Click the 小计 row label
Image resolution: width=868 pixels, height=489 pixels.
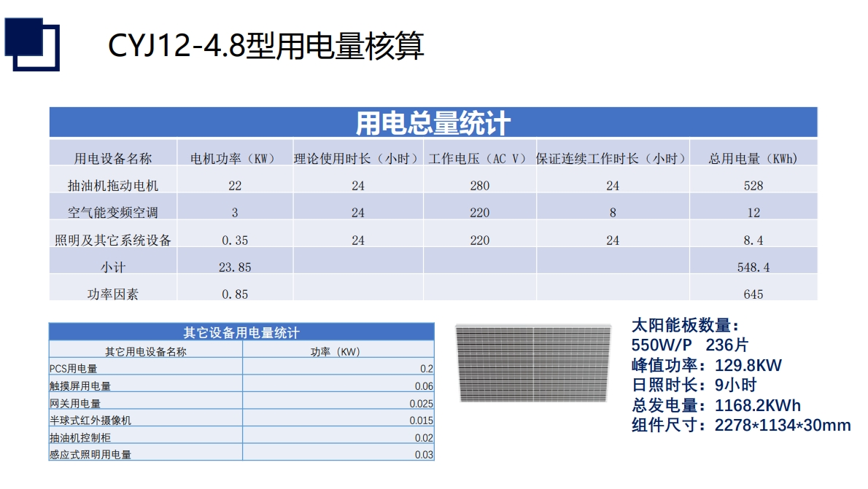pyautogui.click(x=113, y=267)
